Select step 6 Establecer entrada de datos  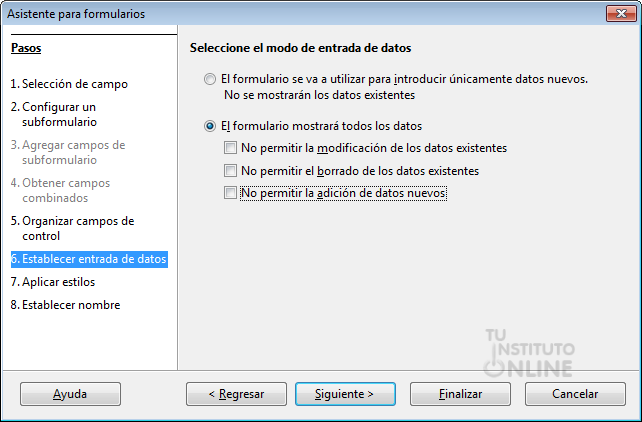pos(88,259)
